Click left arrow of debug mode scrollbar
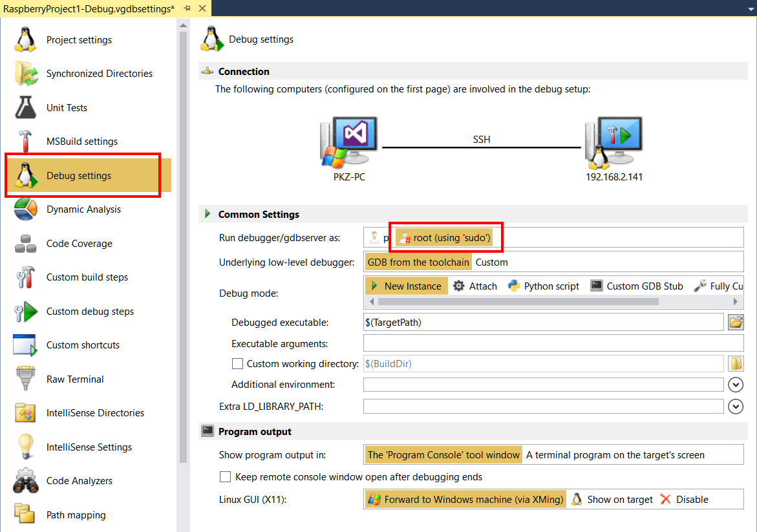757x532 pixels. click(372, 302)
